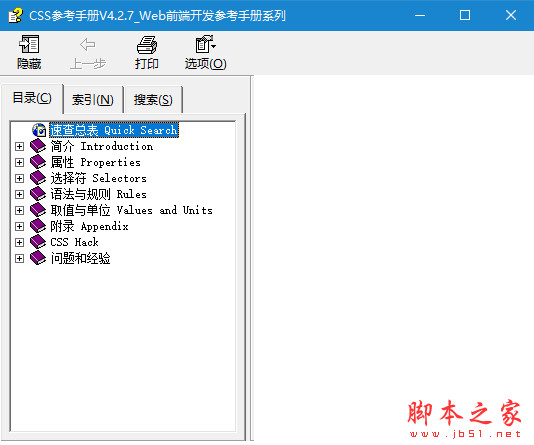
Task: Select the CSS Hack tree item text
Action: 74,242
